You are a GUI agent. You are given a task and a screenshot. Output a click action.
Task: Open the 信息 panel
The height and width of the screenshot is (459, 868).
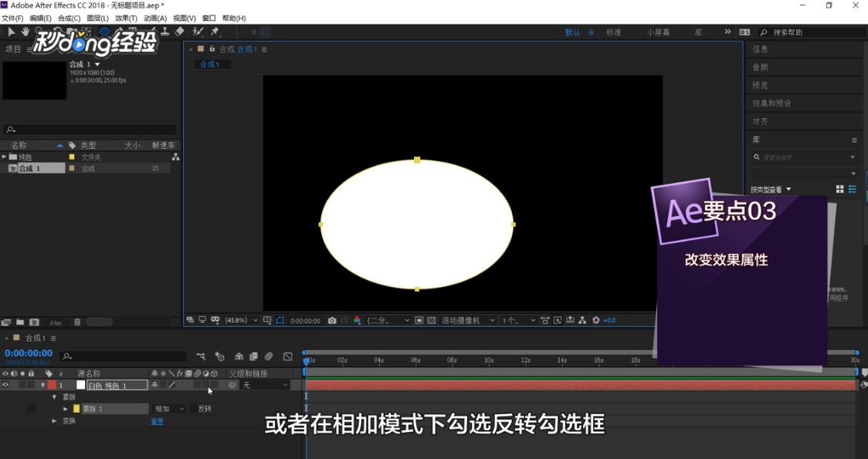[760, 49]
